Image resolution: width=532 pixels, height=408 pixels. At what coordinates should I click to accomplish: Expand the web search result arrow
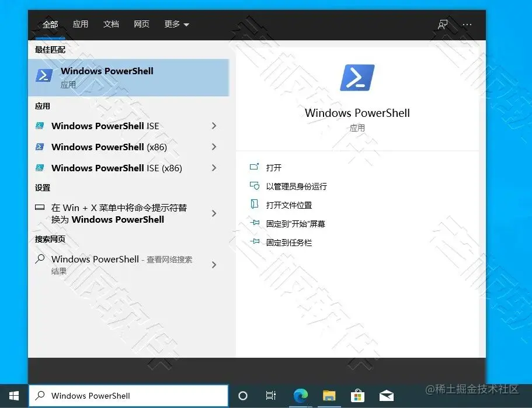coord(214,265)
